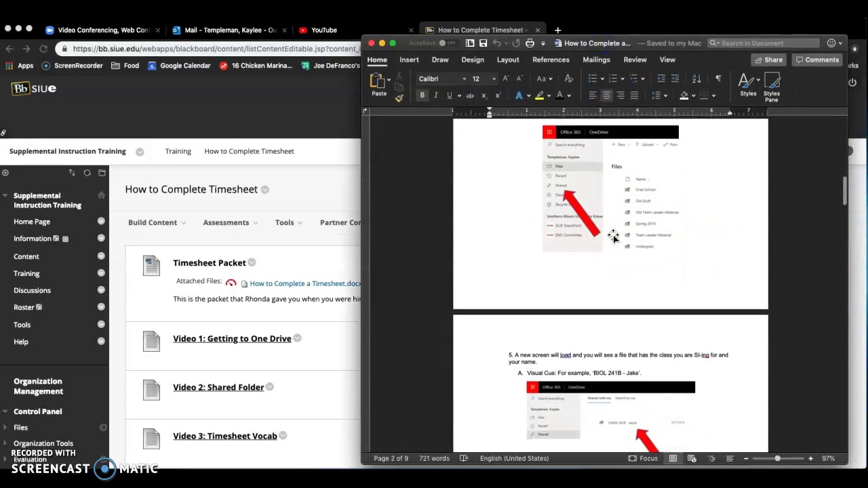Open the Calibri font name dropdown

[464, 79]
